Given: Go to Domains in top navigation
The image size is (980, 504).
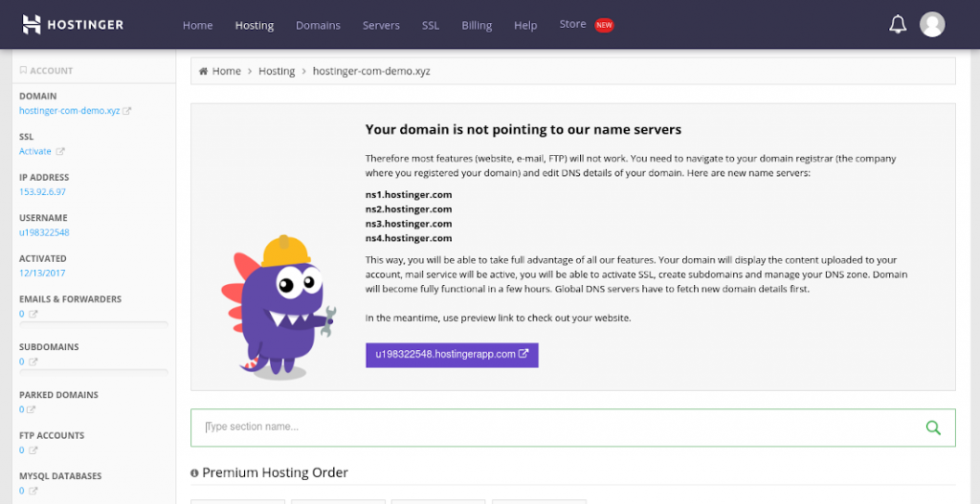Looking at the screenshot, I should coord(318,26).
